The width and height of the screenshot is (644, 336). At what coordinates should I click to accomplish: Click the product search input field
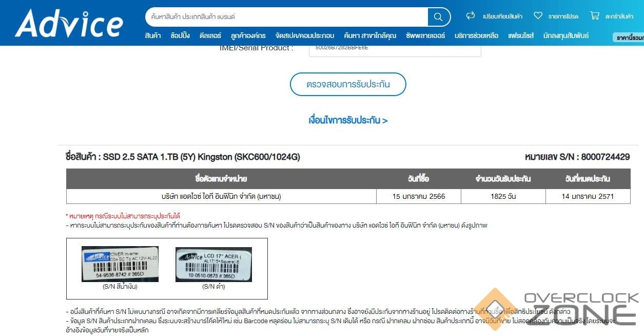tap(287, 17)
